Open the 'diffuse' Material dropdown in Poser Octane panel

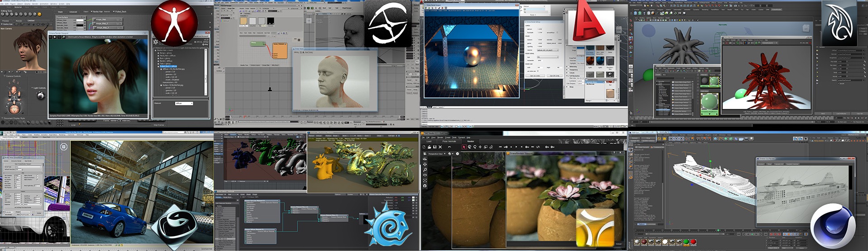point(184,103)
